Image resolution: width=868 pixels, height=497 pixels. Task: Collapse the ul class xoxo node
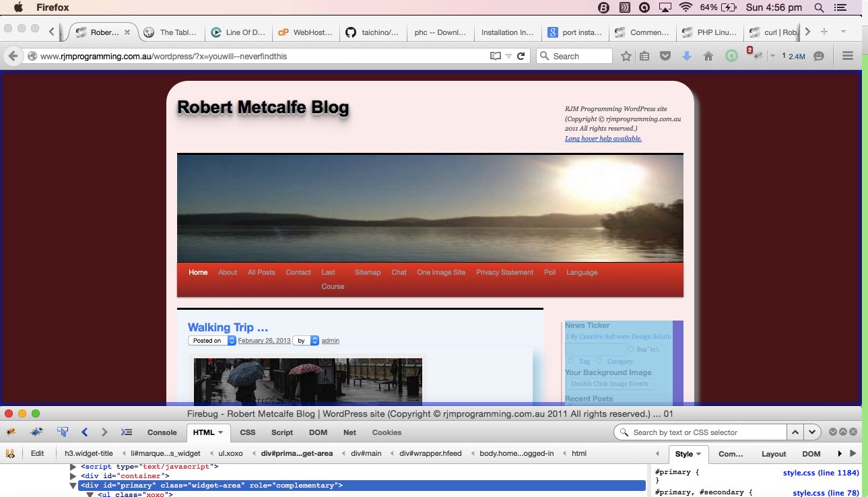coord(90,494)
